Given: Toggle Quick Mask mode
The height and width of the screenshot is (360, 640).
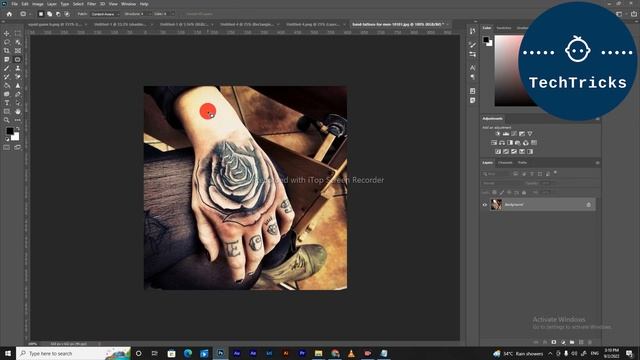Looking at the screenshot, I should (x=7, y=147).
